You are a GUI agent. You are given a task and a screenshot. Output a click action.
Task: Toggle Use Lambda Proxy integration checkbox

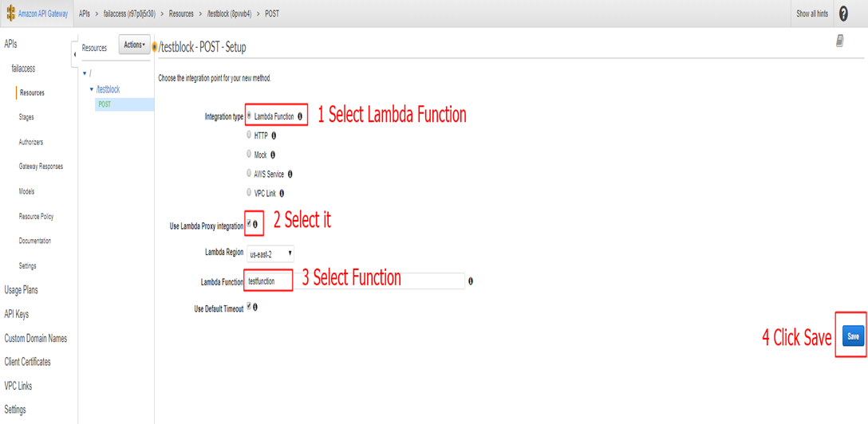pyautogui.click(x=249, y=225)
